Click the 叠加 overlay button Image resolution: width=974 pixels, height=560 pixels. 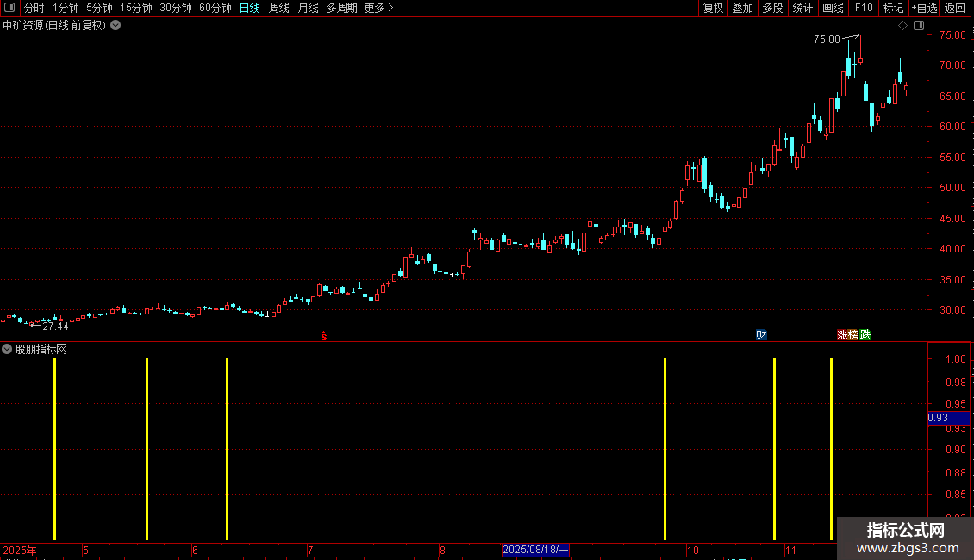(742, 8)
